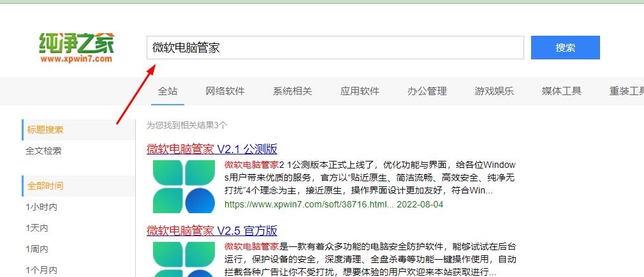Open the 微软电脑管家 V2.1 公测版 result
The width and height of the screenshot is (644, 277).
[x=212, y=149]
